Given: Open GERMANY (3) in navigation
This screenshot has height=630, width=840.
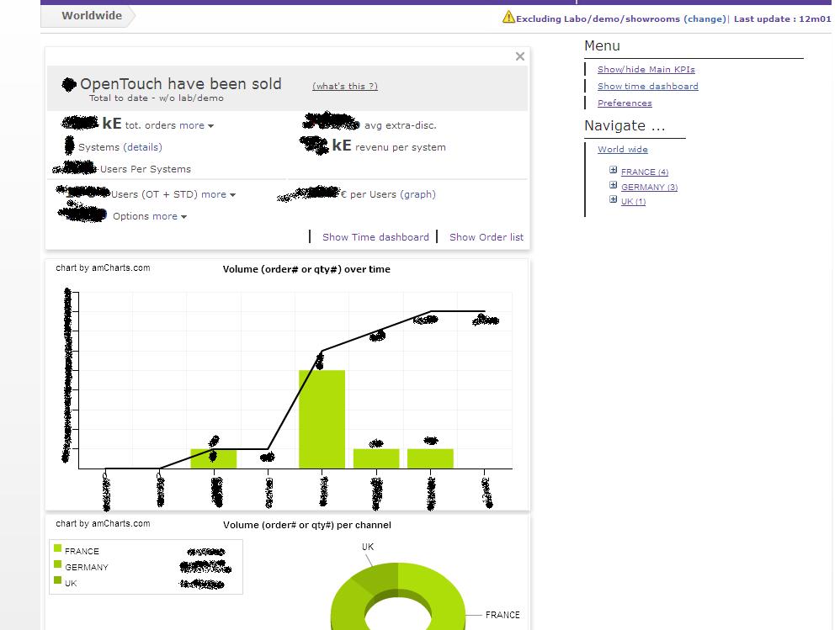Looking at the screenshot, I should pos(649,187).
